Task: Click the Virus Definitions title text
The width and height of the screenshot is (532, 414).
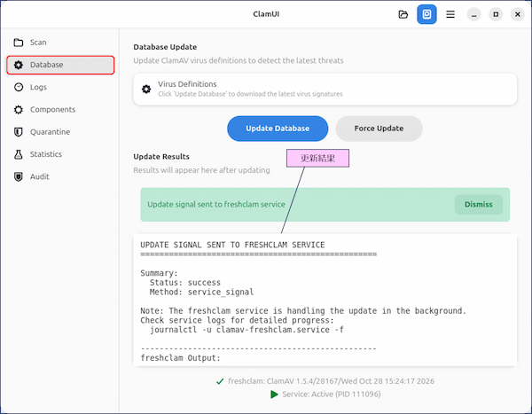Action: 187,84
